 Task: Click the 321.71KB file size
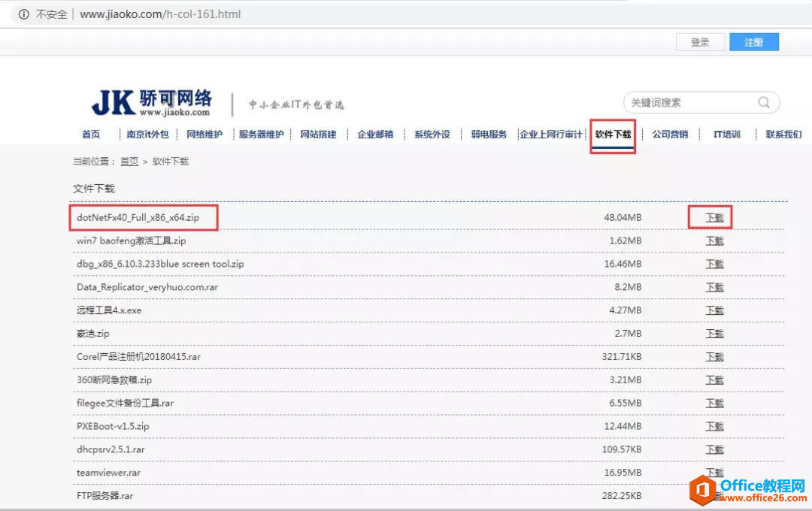(622, 357)
